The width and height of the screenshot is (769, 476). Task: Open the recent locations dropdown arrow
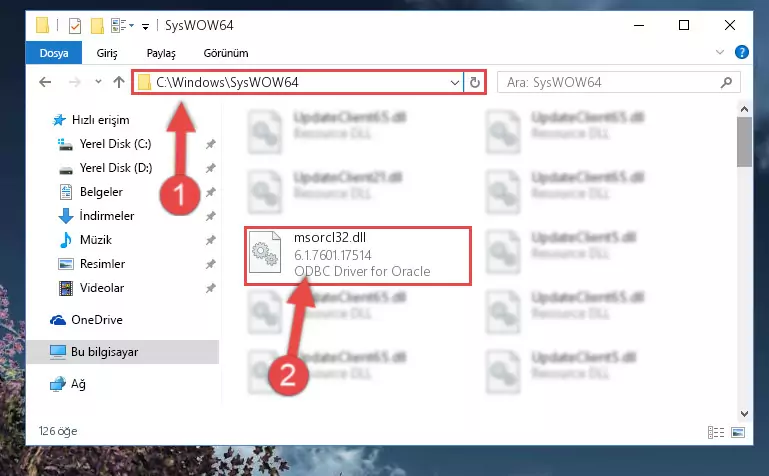click(98, 81)
